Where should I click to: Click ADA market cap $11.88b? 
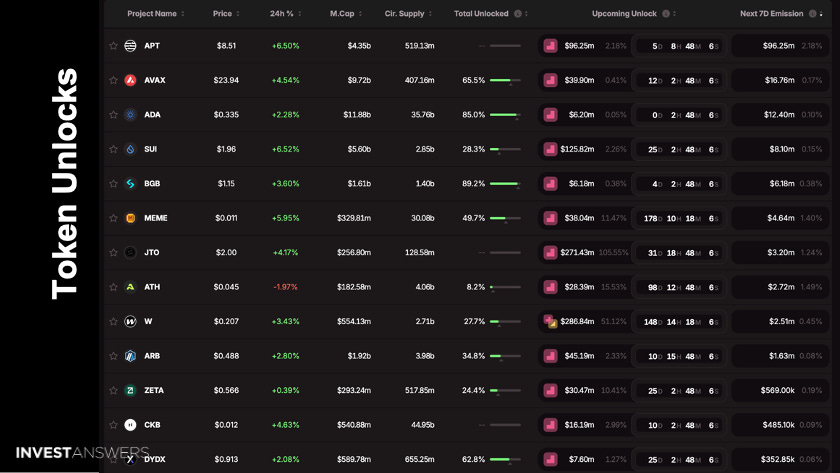click(x=357, y=115)
